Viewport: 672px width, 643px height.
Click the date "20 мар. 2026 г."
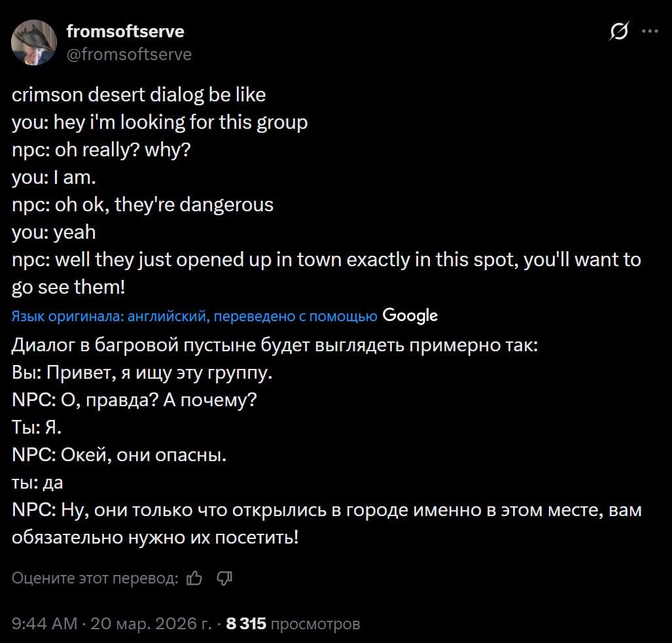(x=153, y=623)
